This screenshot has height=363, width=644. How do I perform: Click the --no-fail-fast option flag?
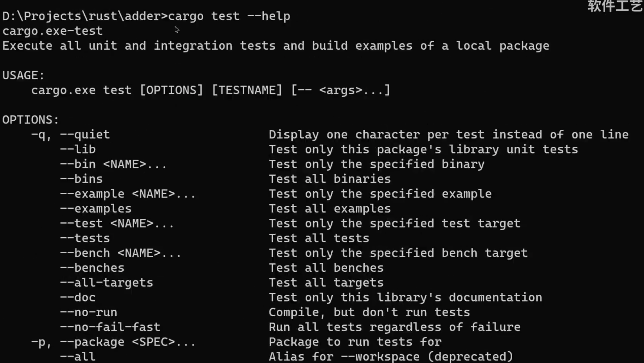[x=110, y=327]
